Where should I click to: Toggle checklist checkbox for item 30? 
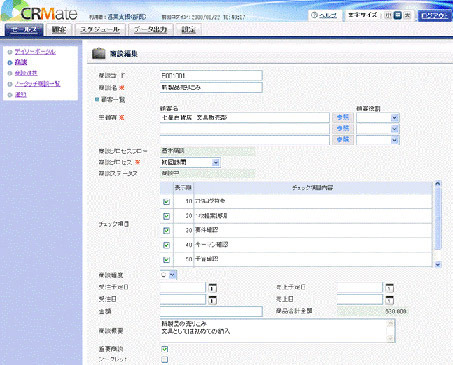tap(166, 231)
